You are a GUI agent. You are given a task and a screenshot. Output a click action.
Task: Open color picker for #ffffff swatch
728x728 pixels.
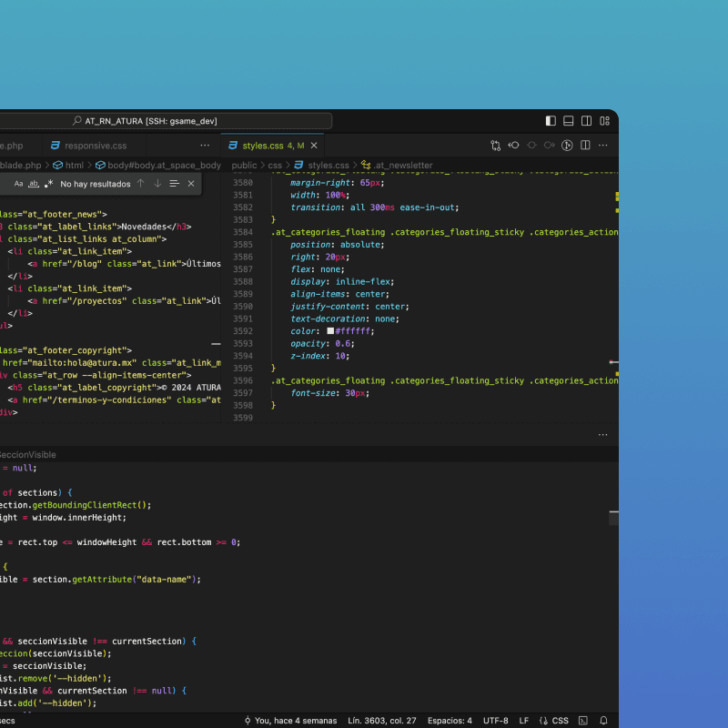pos(330,331)
